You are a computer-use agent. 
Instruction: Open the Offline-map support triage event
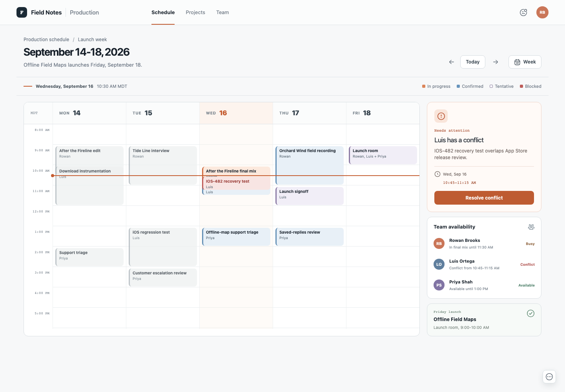pyautogui.click(x=236, y=237)
